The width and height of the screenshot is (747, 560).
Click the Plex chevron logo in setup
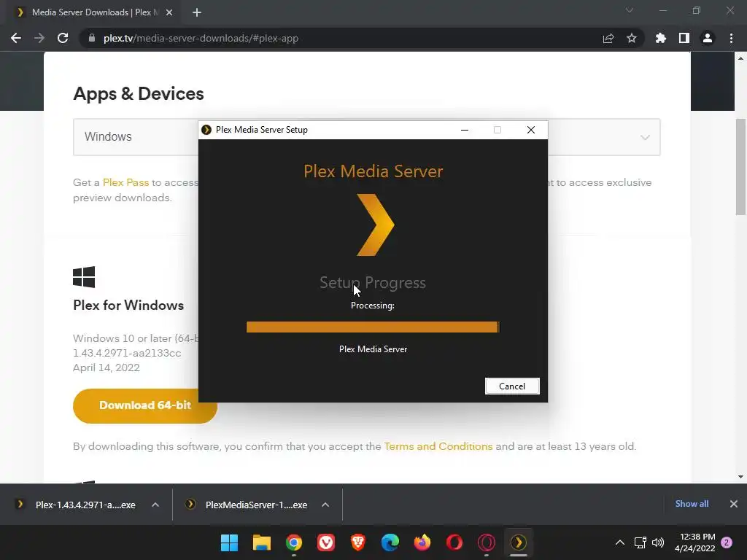pos(376,225)
